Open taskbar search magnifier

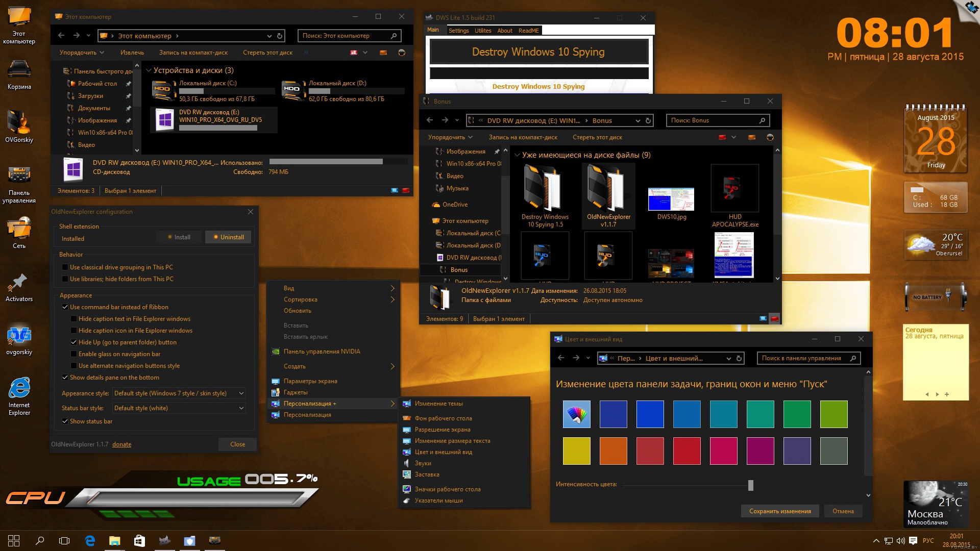pos(39,541)
